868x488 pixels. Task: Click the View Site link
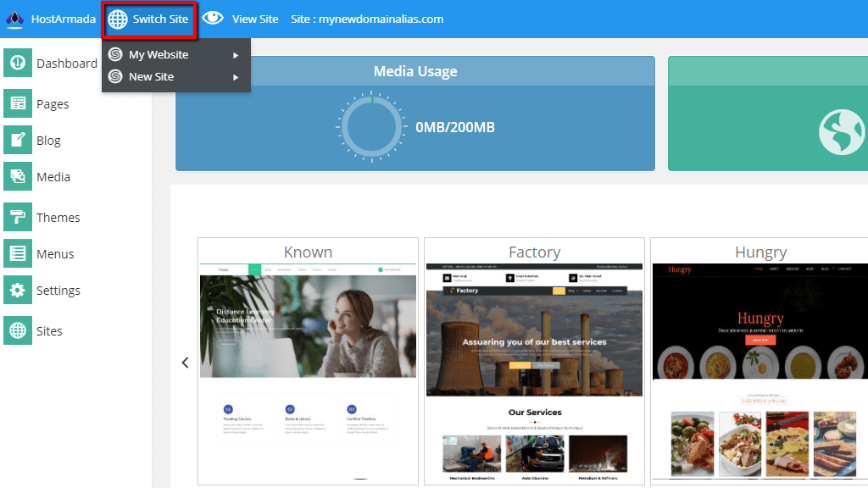(255, 19)
